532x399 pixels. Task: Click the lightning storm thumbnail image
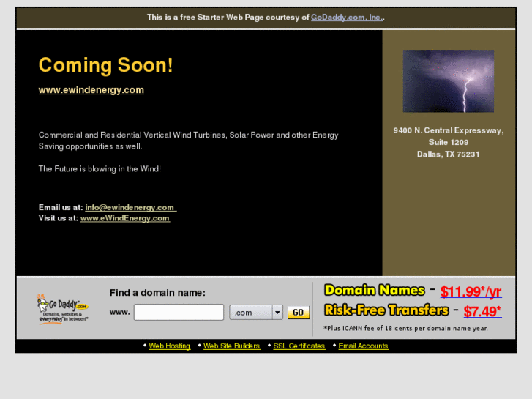click(448, 81)
